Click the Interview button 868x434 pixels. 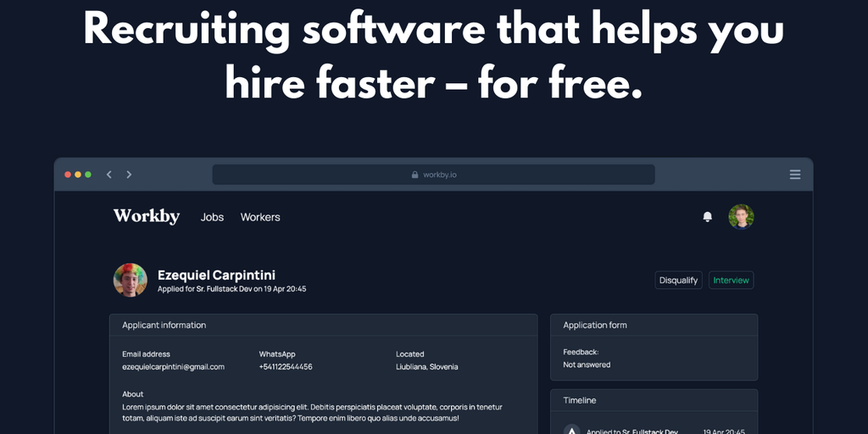click(x=731, y=280)
